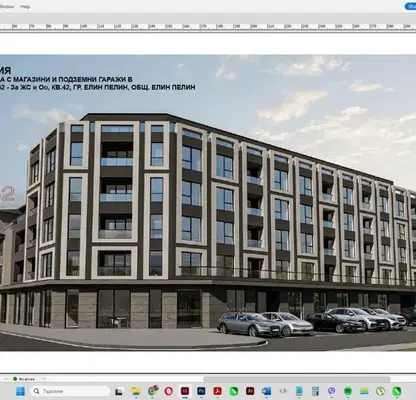Image resolution: width=416 pixels, height=400 pixels.
Task: Open Adobe Acrobat from the taskbar
Action: [217, 391]
